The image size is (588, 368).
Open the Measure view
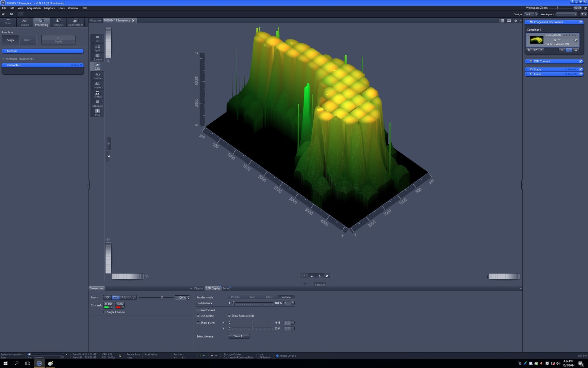(97, 103)
